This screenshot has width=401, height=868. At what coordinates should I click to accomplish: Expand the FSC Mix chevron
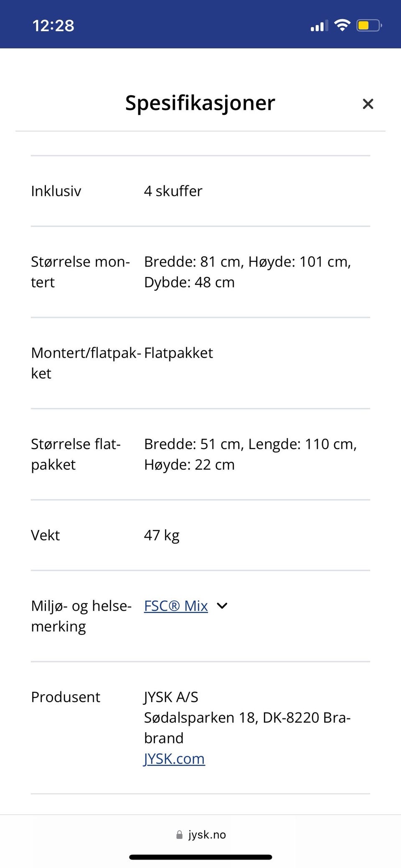click(222, 606)
